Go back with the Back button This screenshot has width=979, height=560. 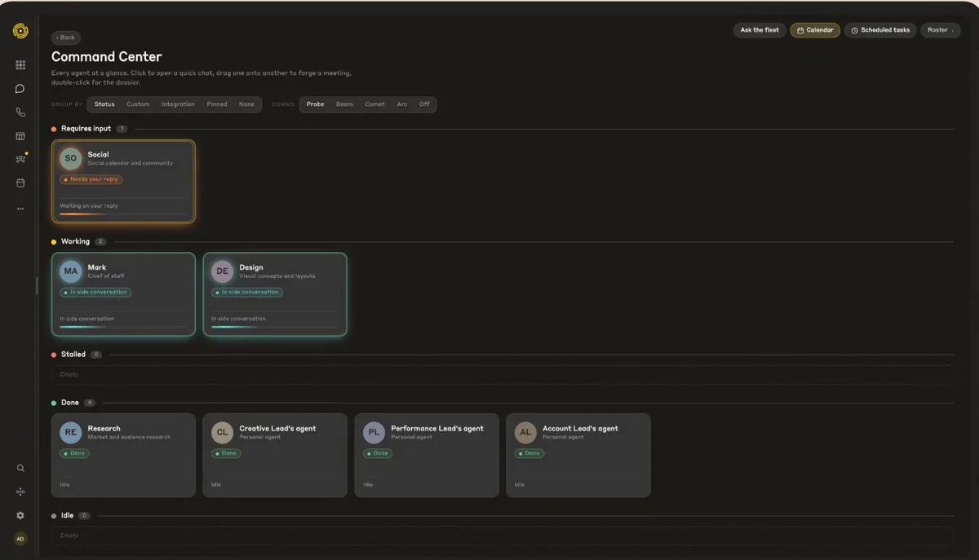65,37
